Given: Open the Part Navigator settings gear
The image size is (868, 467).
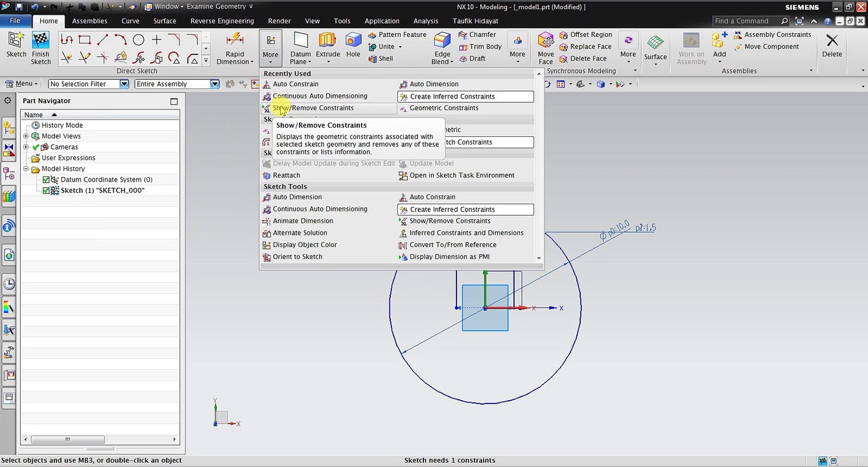Looking at the screenshot, I should [8, 101].
